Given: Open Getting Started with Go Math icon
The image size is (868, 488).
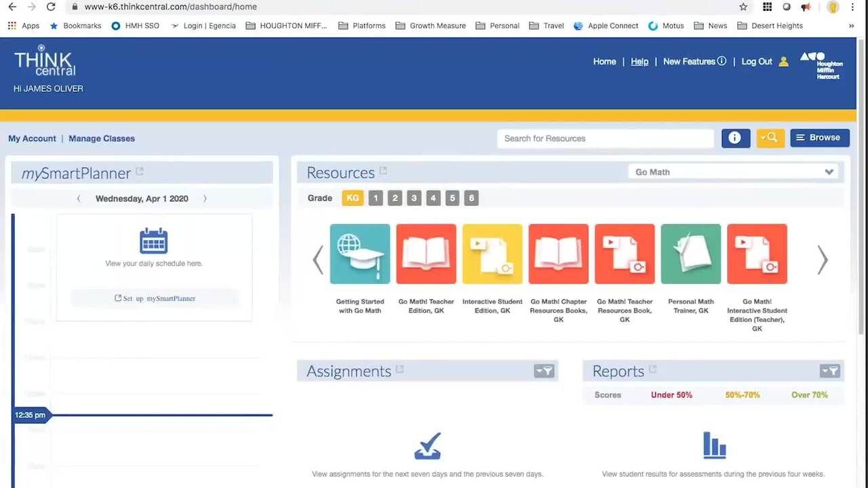Looking at the screenshot, I should click(360, 254).
